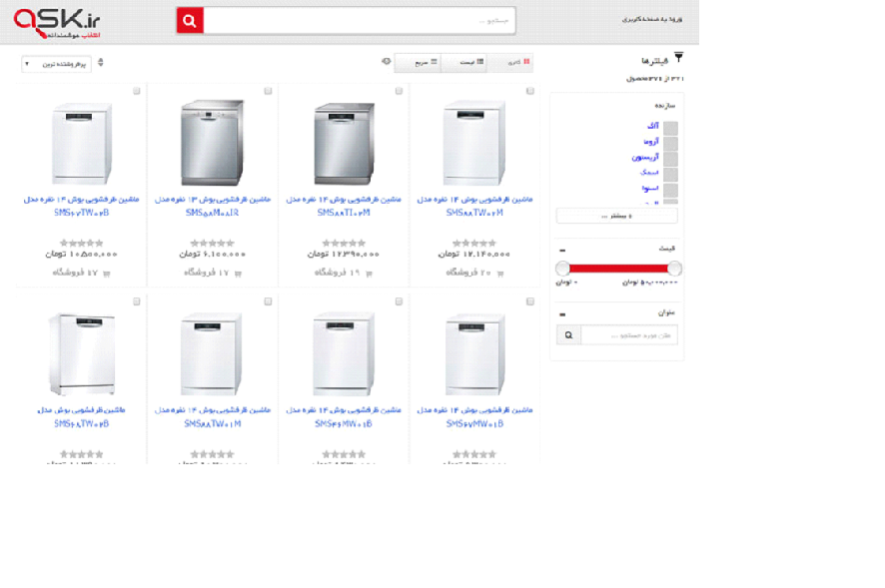
Task: Tick the compare checkbox on SMS88TW02M
Action: 530,91
